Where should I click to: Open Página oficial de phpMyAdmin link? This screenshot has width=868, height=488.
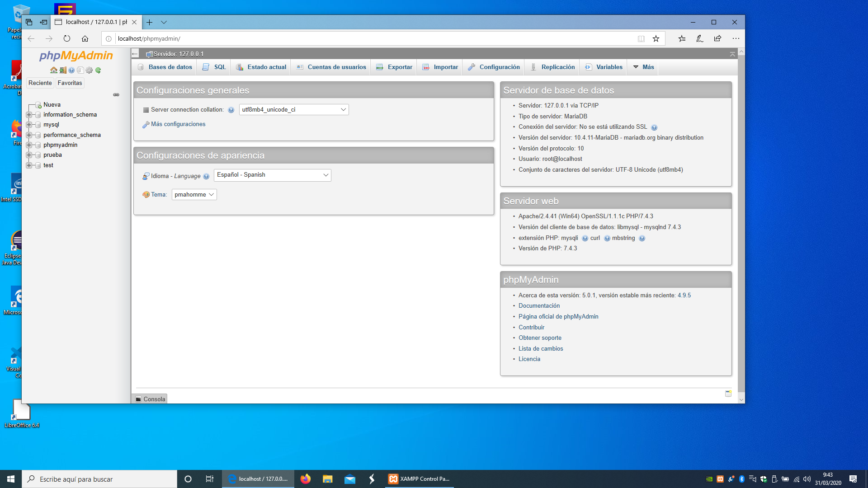point(558,317)
